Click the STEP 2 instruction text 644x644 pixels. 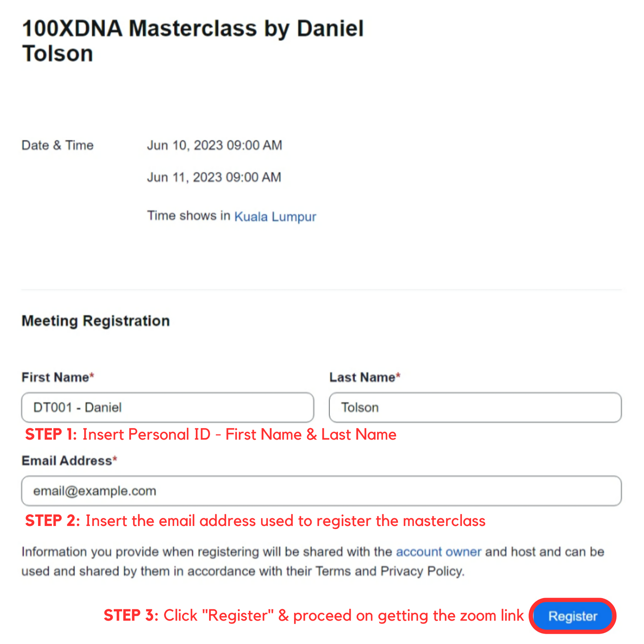coord(255,521)
